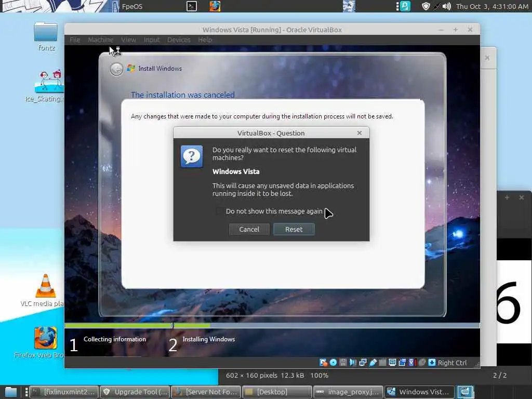532x399 pixels.
Task: Click the network adapter status icon
Action: pos(363,363)
